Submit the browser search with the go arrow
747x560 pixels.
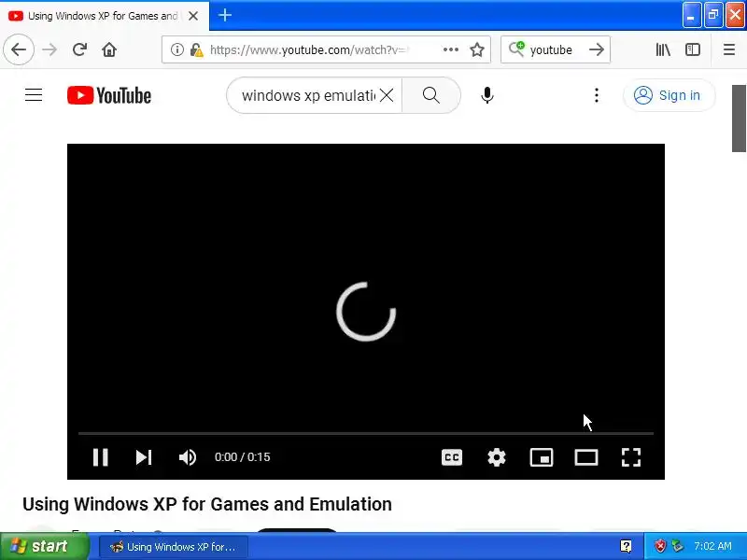pyautogui.click(x=597, y=49)
